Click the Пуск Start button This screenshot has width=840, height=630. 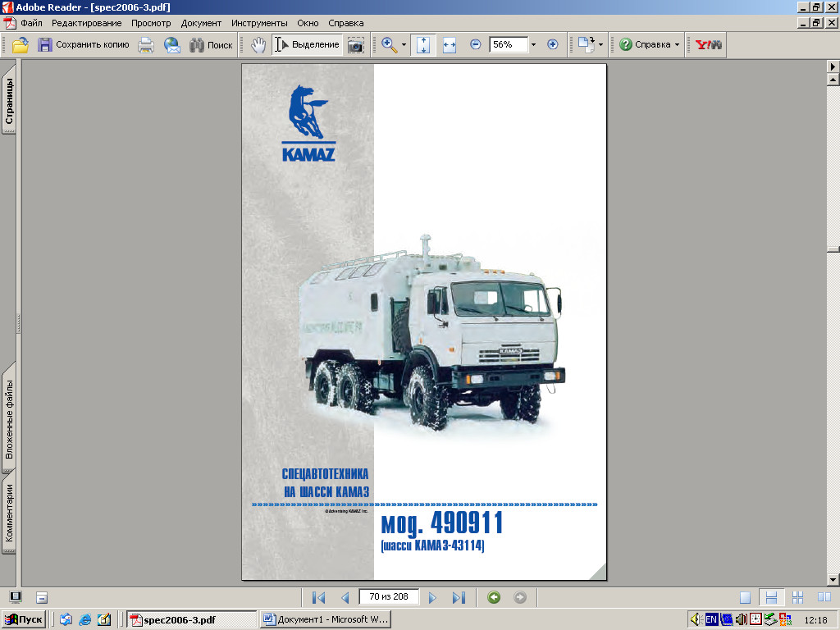pos(24,619)
